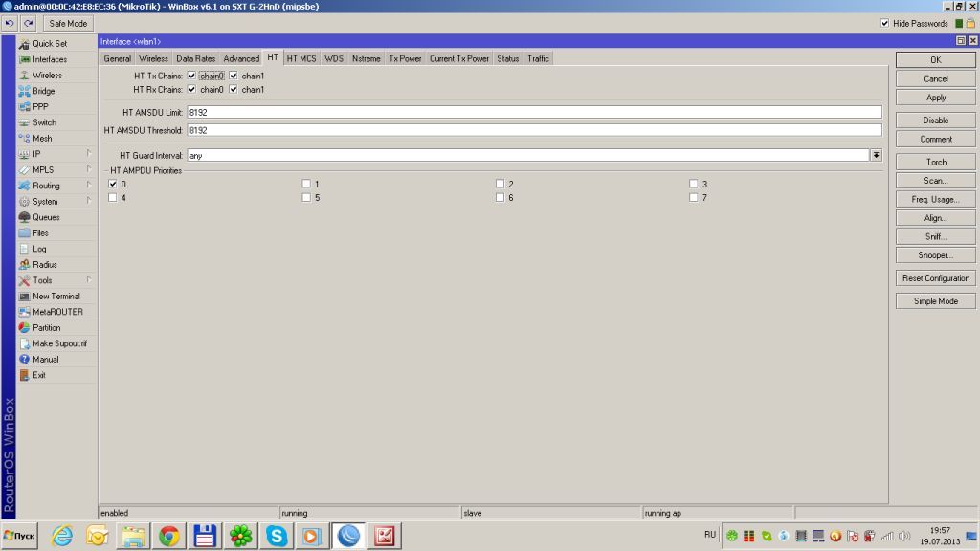Click the OK button

[936, 60]
